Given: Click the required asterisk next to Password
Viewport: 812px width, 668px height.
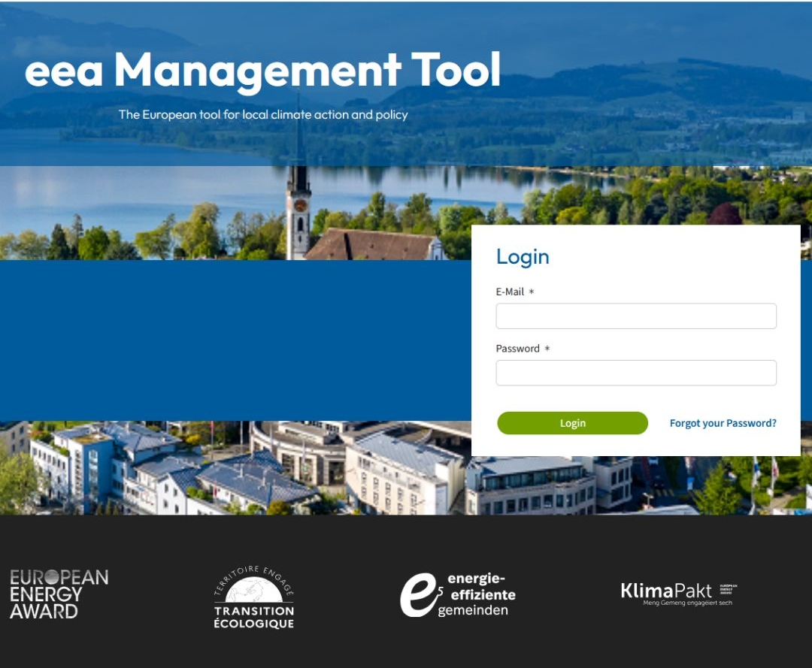Looking at the screenshot, I should pos(547,349).
